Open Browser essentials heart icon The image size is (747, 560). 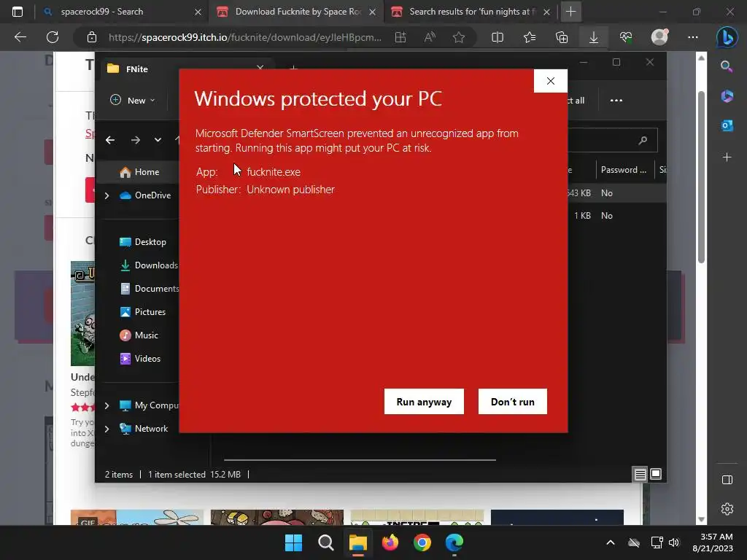(626, 37)
